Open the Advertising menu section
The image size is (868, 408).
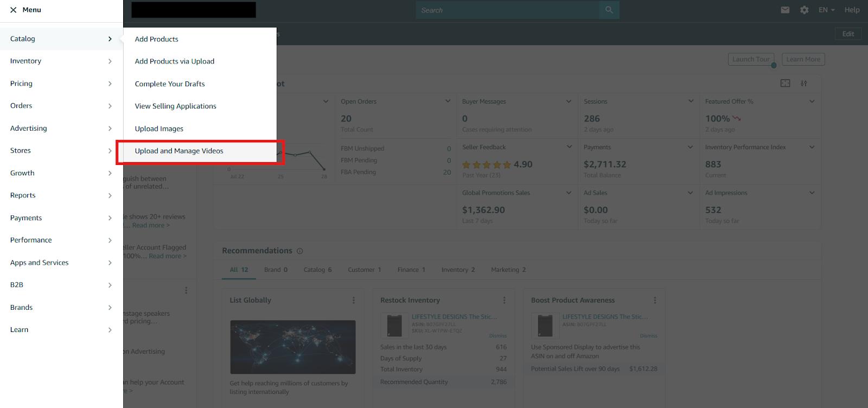(x=61, y=128)
